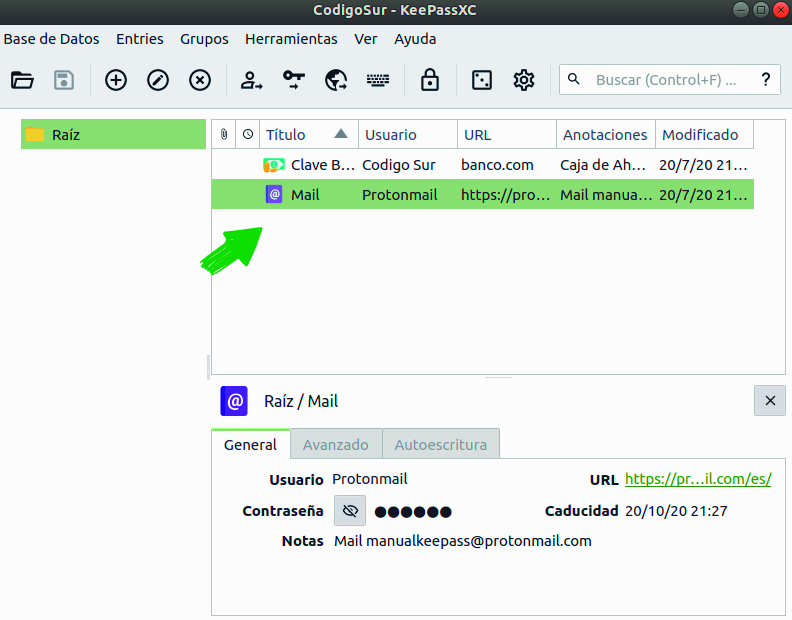Open the protonmail URL link

(x=698, y=479)
